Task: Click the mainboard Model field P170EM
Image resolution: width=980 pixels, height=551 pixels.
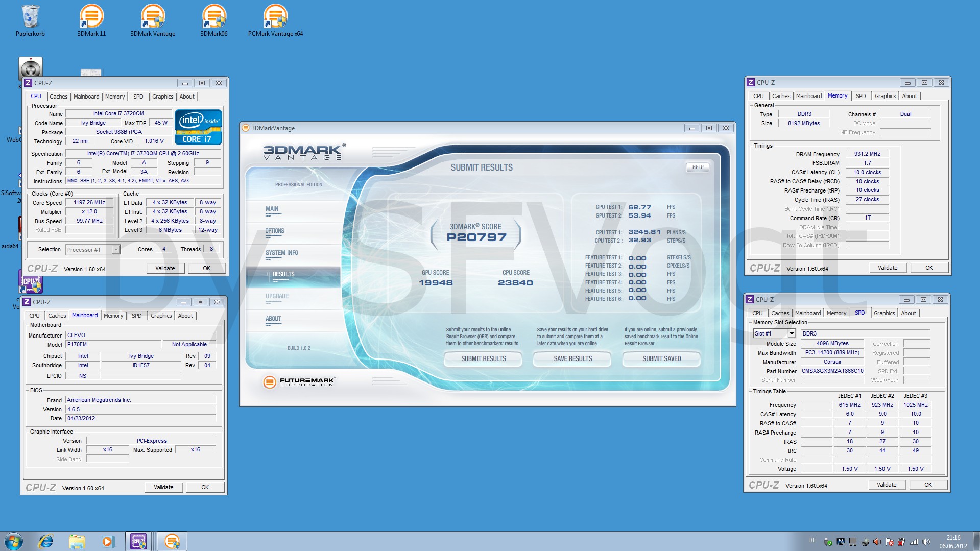Action: click(x=113, y=344)
